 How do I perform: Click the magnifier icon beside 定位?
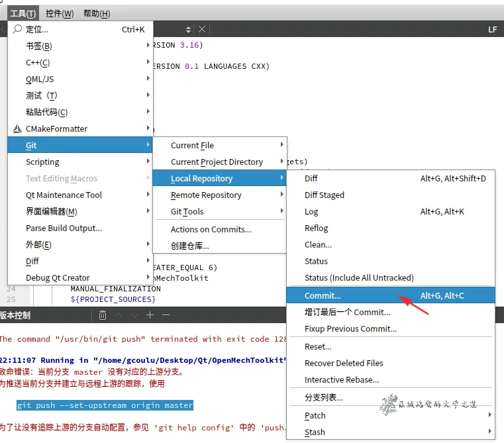click(17, 29)
